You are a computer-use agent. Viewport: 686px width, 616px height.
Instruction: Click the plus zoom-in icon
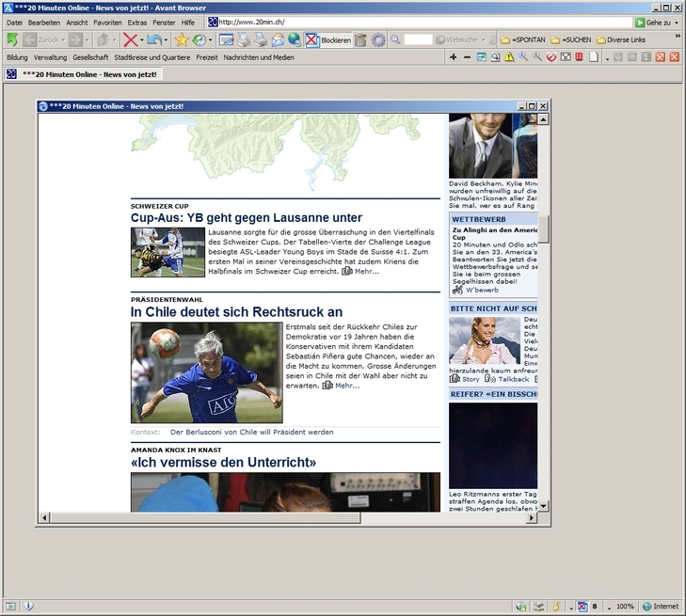click(454, 57)
